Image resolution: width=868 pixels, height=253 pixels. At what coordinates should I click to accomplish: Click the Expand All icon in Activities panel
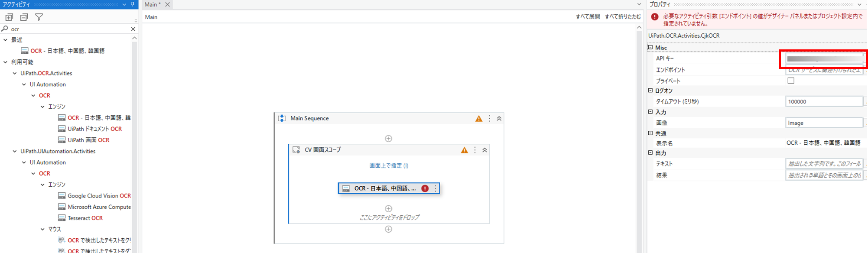9,17
